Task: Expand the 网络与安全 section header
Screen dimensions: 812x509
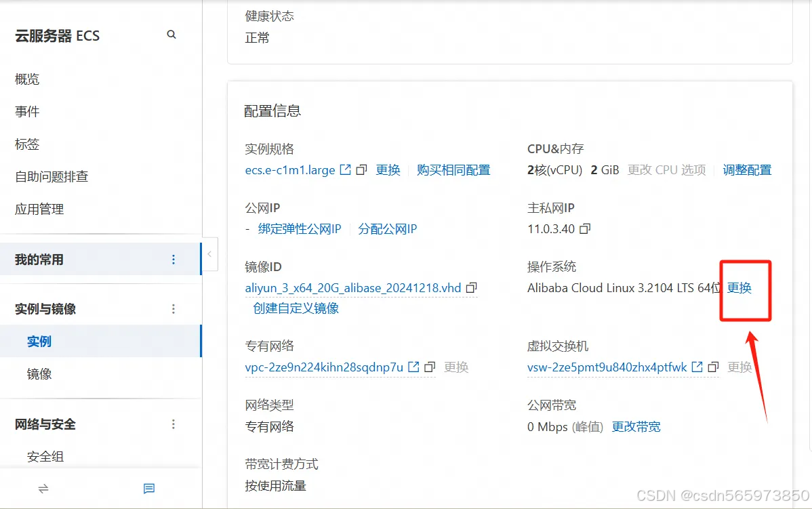Action: tap(45, 424)
